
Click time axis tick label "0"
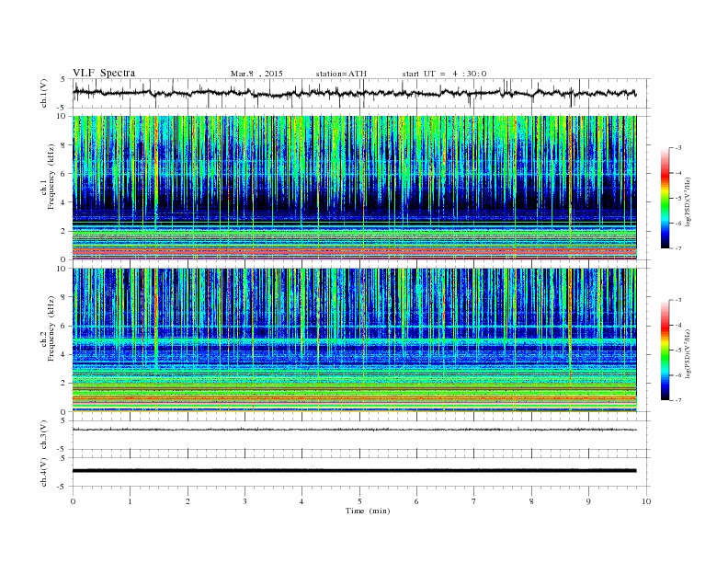tap(73, 501)
